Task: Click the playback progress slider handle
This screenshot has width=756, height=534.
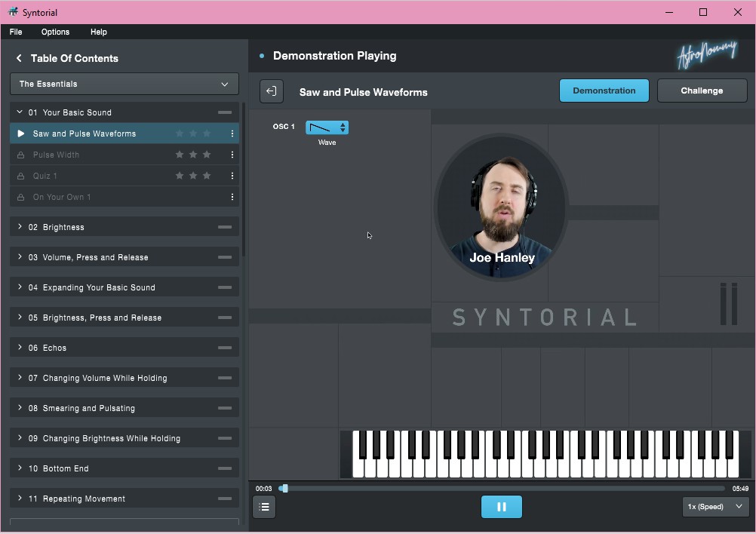Action: pyautogui.click(x=284, y=488)
